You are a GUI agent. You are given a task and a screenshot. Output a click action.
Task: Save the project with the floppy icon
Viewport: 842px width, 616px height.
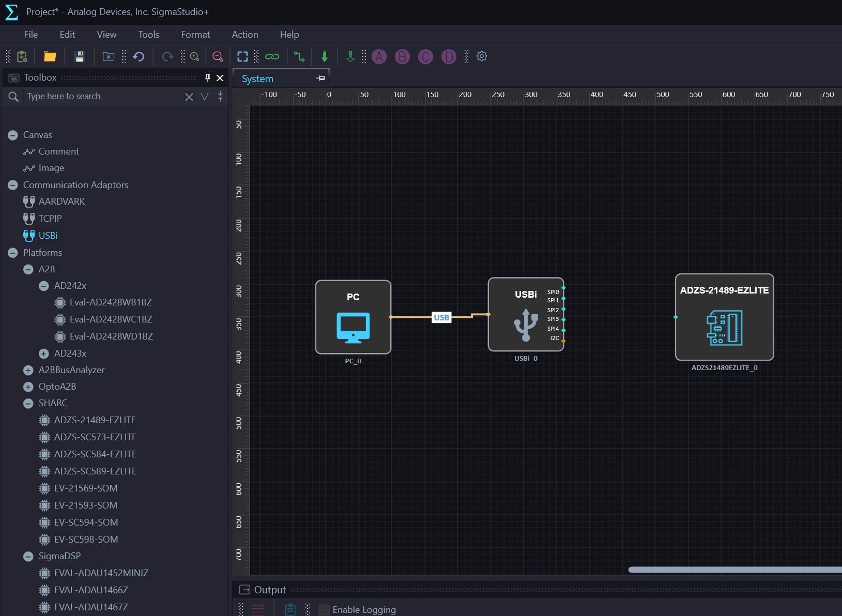click(79, 56)
